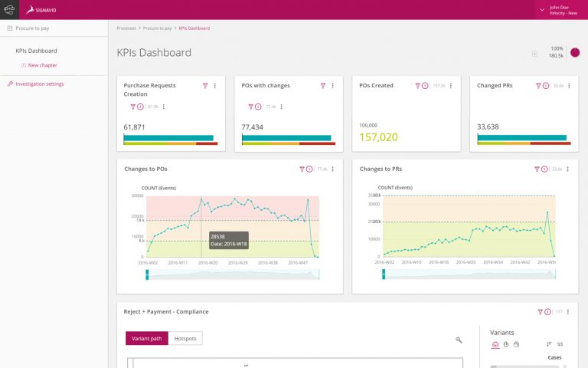
Task: Select the briefcase cases icon under Variants
Action: 495,345
